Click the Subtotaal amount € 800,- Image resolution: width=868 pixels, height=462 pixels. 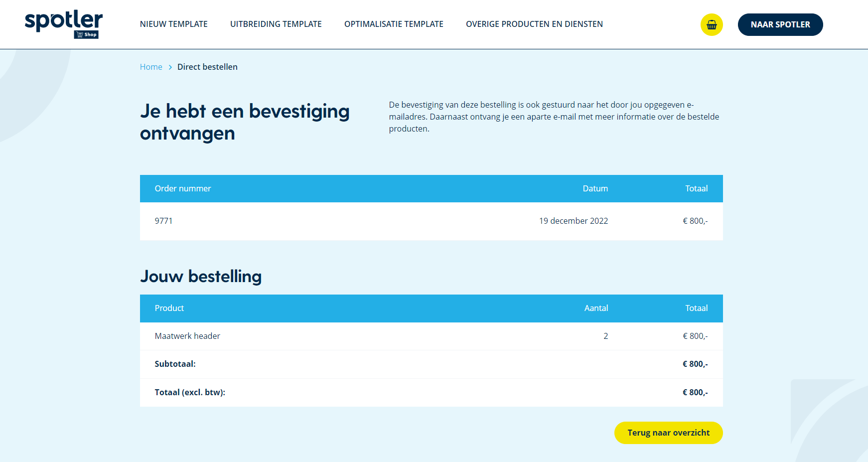click(x=695, y=364)
